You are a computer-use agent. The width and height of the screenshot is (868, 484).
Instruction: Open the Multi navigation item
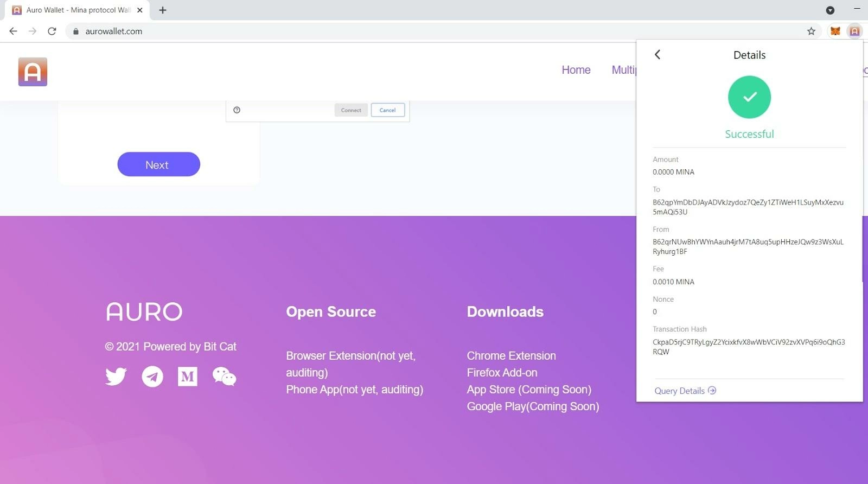(624, 70)
